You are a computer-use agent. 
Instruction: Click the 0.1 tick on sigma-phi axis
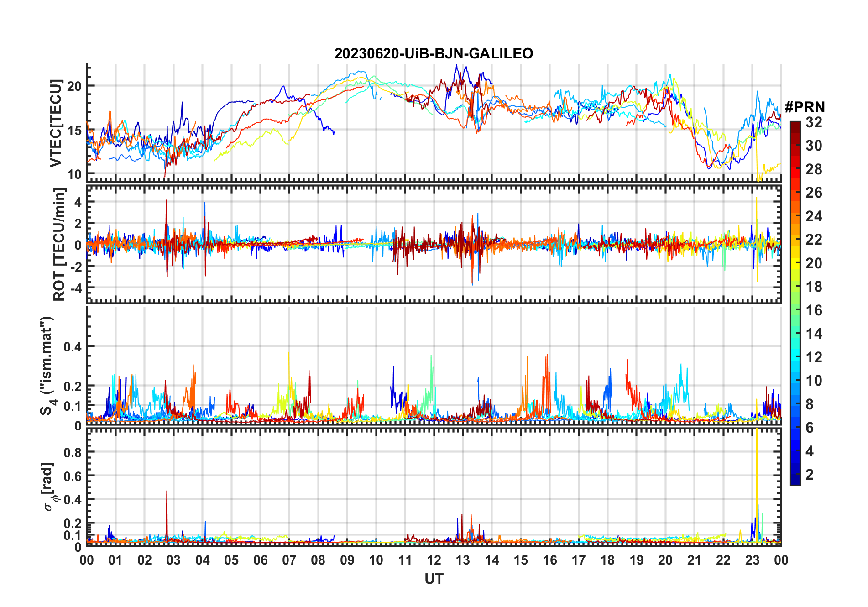point(73,535)
